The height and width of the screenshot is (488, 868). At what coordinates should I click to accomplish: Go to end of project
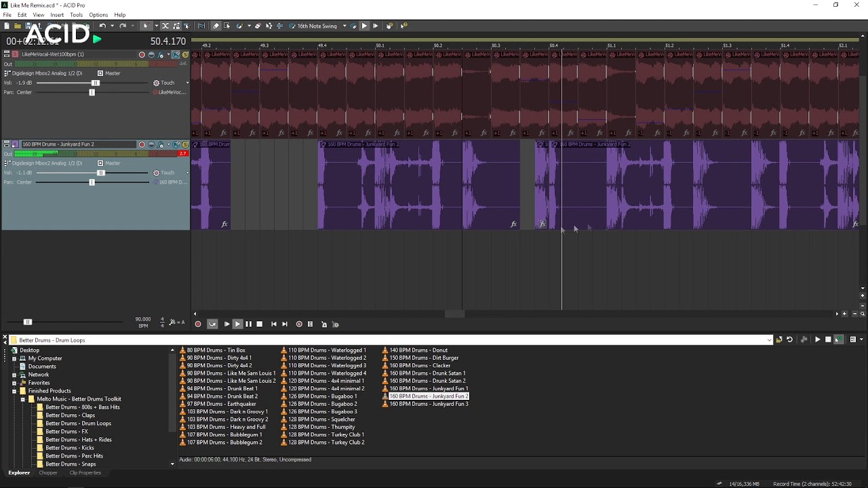pos(285,324)
